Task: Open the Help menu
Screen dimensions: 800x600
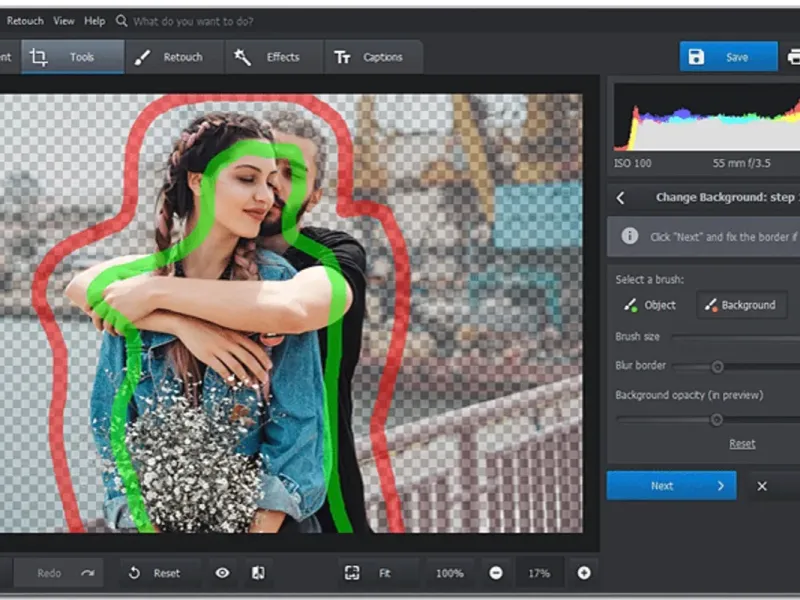Action: [94, 21]
